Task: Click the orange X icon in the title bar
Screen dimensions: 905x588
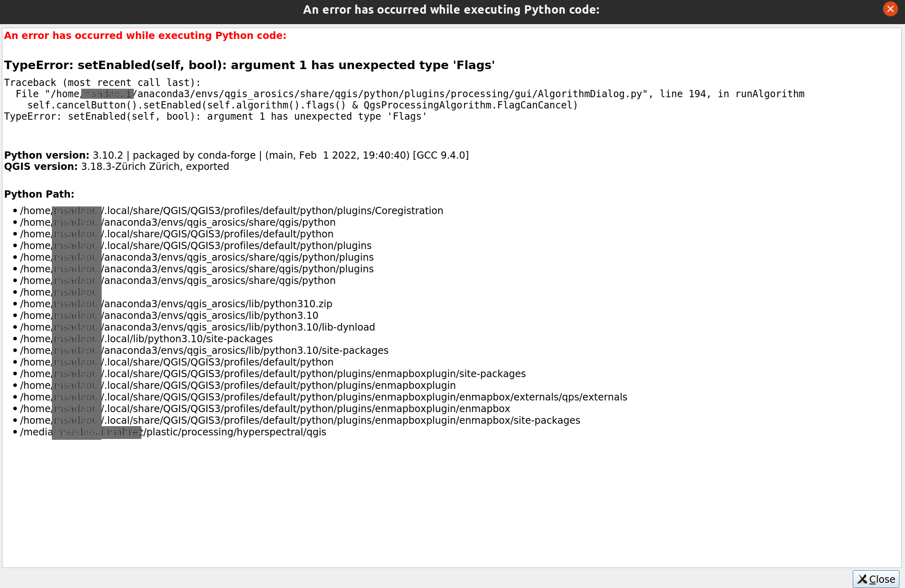Action: [x=890, y=9]
